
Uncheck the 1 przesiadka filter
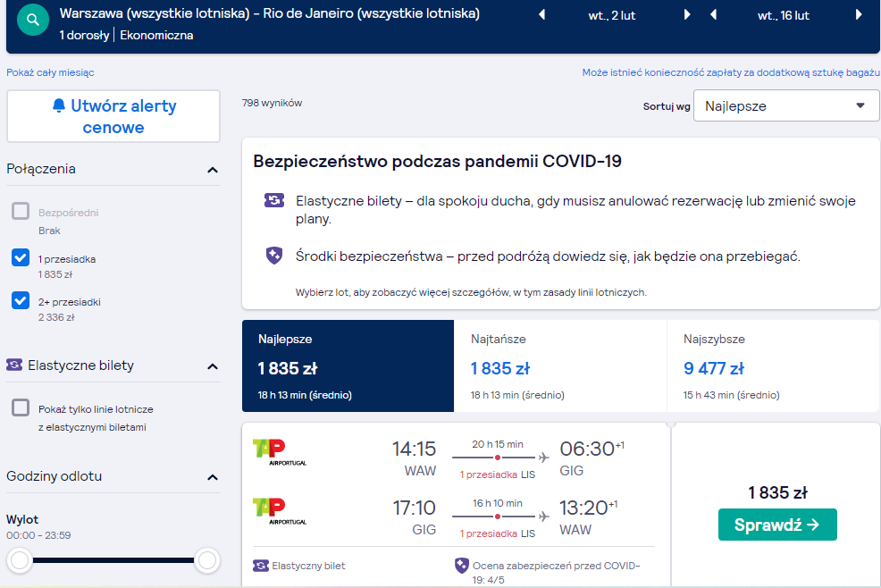tap(21, 257)
